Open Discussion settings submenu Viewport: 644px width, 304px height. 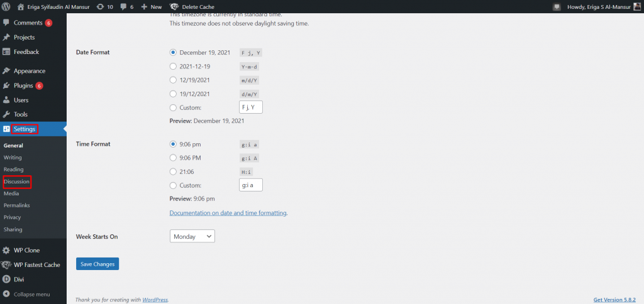click(16, 182)
